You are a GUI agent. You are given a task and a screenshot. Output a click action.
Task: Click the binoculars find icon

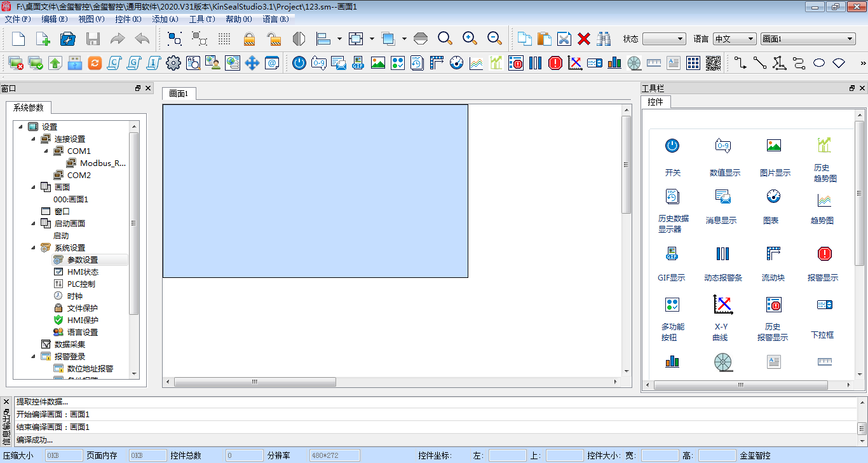(x=603, y=39)
